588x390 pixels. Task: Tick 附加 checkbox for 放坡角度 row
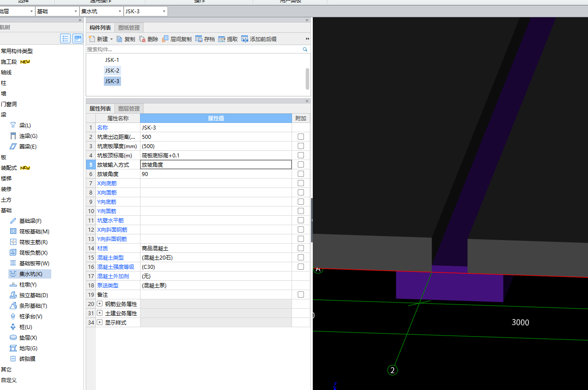click(301, 174)
